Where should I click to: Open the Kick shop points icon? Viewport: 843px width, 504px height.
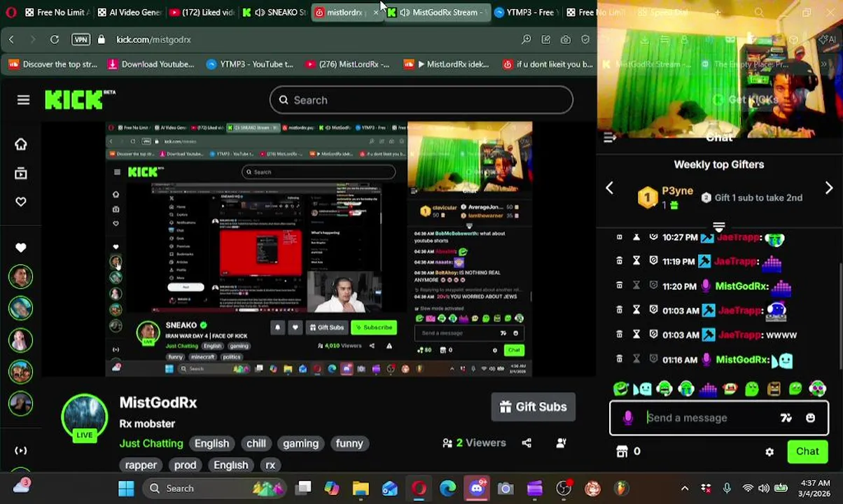(x=622, y=451)
